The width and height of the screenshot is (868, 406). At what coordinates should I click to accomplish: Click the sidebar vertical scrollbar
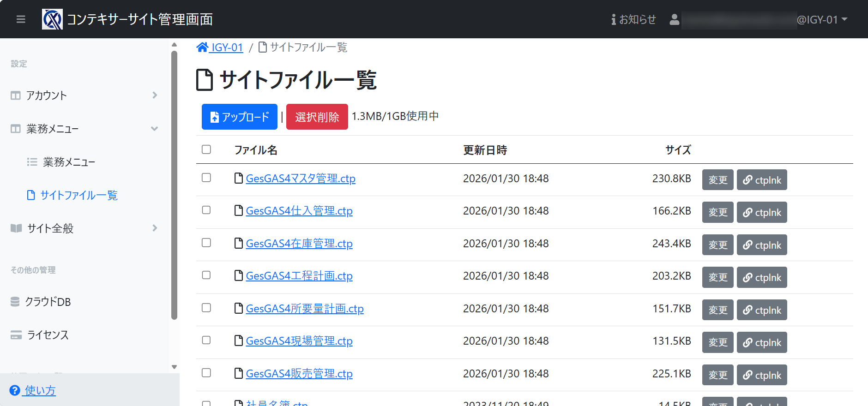coord(174,185)
